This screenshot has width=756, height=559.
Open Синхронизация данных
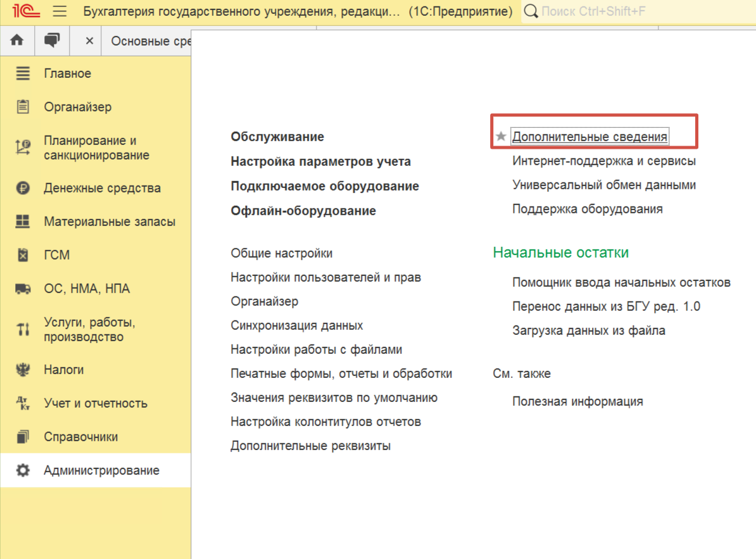point(296,325)
